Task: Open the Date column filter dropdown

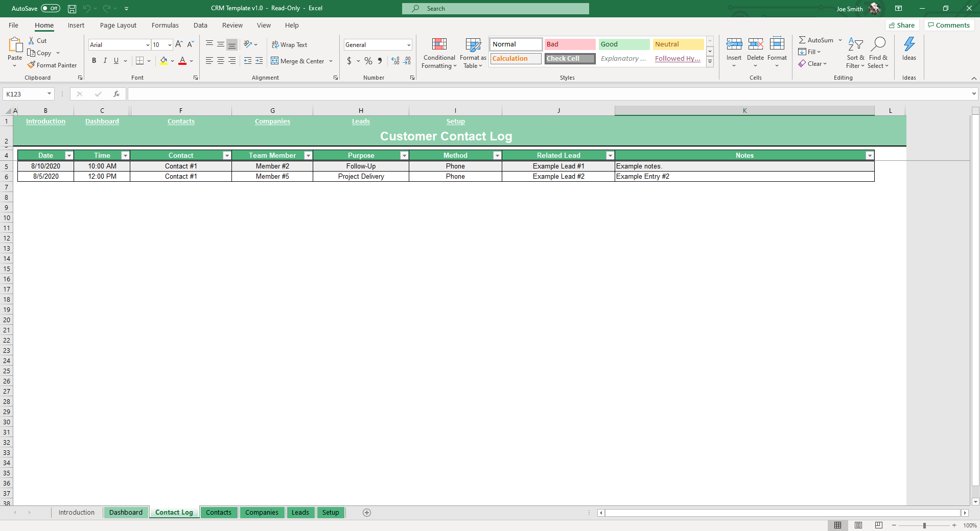Action: click(69, 156)
